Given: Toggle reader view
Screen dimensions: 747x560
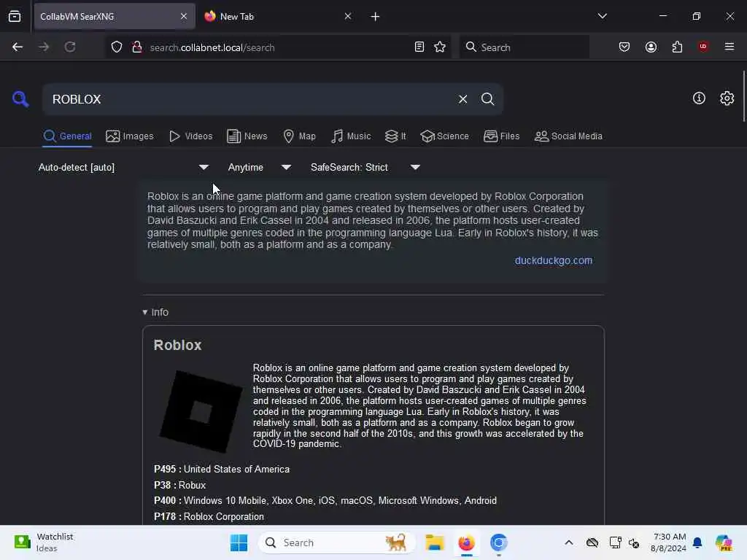Looking at the screenshot, I should [x=419, y=47].
